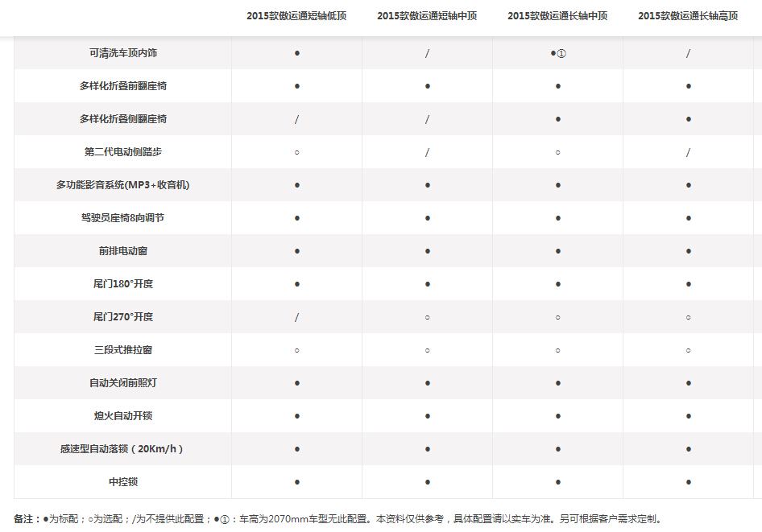Select the 多样化折叠侧翻座椅 '/' cell under 短轴中顶
Image resolution: width=762 pixels, height=532 pixels.
point(427,119)
